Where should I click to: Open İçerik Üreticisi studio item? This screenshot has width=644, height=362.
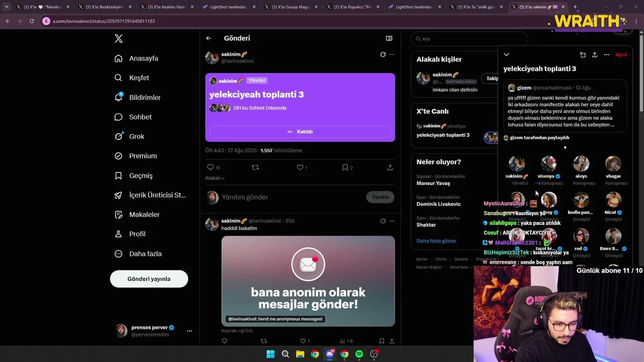coord(150,195)
